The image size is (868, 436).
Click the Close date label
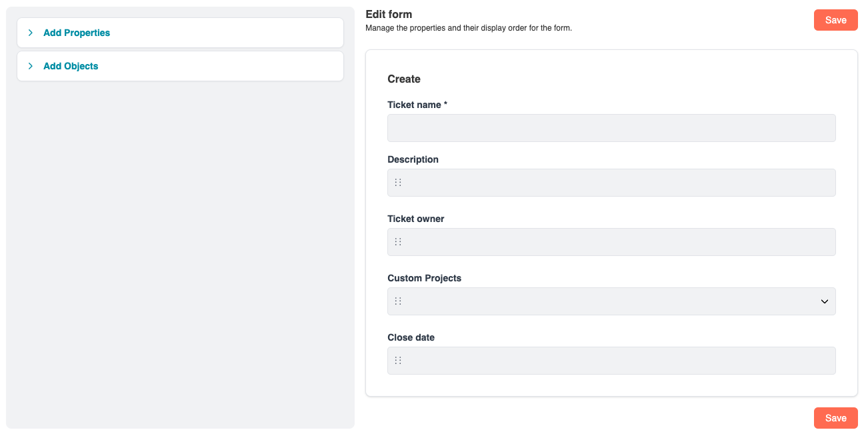(411, 337)
